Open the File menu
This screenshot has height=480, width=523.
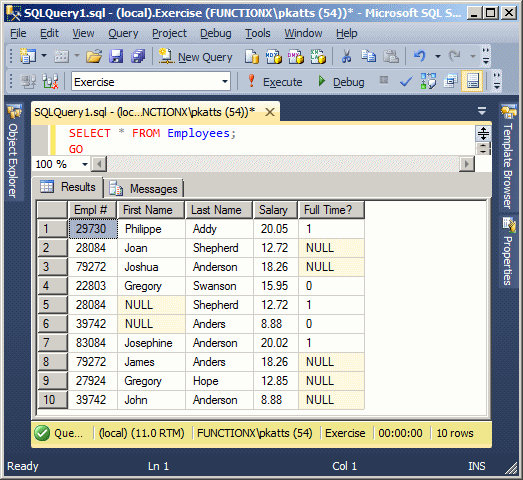pyautogui.click(x=18, y=33)
